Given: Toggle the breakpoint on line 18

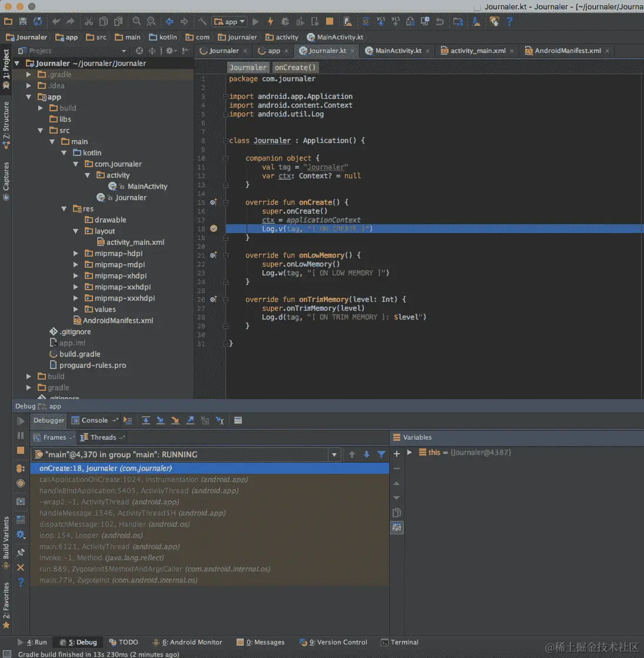Looking at the screenshot, I should coord(214,228).
